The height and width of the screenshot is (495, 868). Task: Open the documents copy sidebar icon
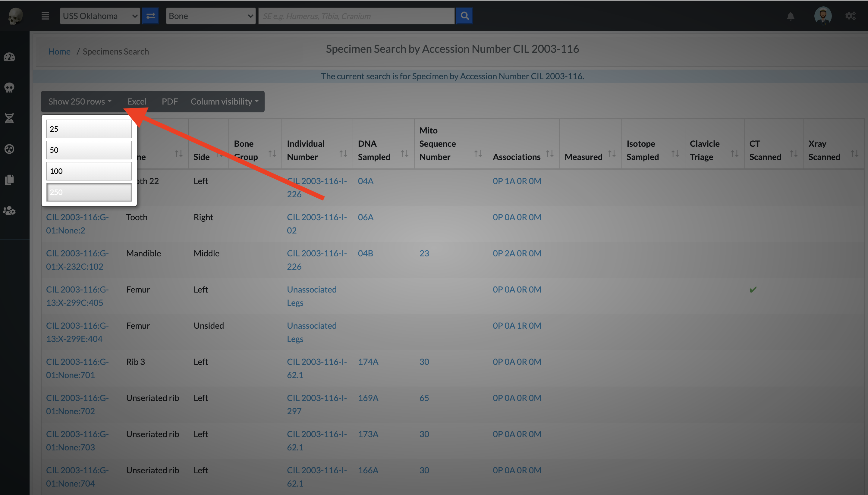[9, 180]
